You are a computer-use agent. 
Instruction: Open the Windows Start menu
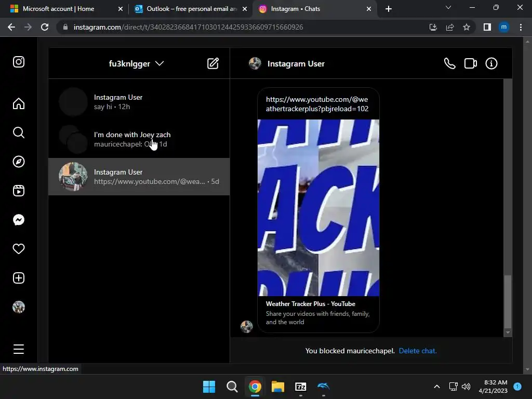[209, 387]
